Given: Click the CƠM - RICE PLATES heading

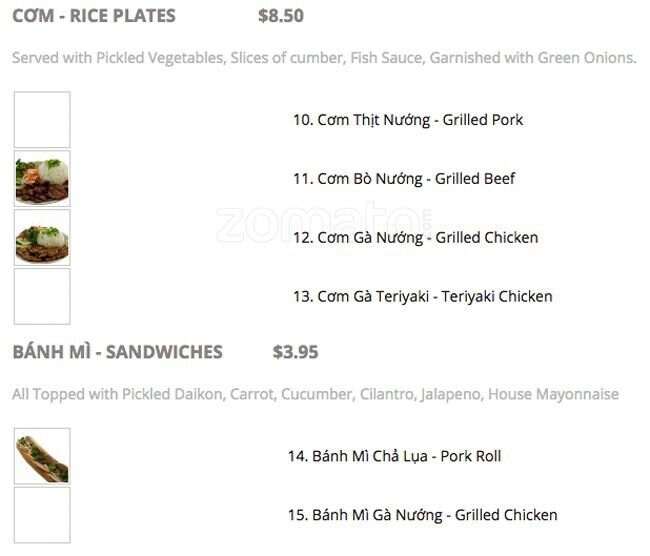Looking at the screenshot, I should pos(94,16).
